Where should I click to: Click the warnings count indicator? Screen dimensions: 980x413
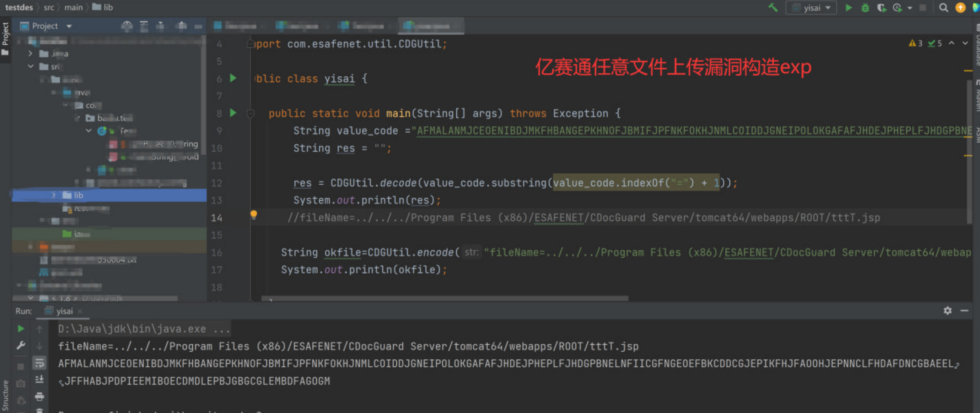[x=916, y=43]
